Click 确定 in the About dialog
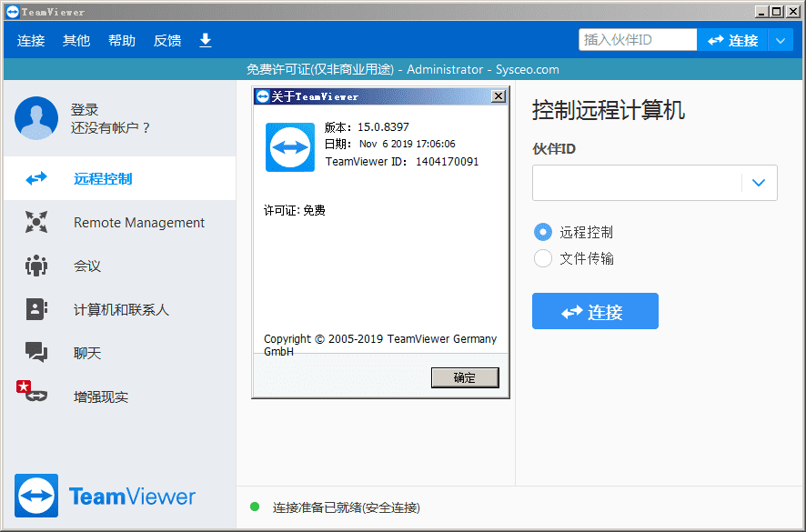The image size is (806, 532). click(465, 377)
